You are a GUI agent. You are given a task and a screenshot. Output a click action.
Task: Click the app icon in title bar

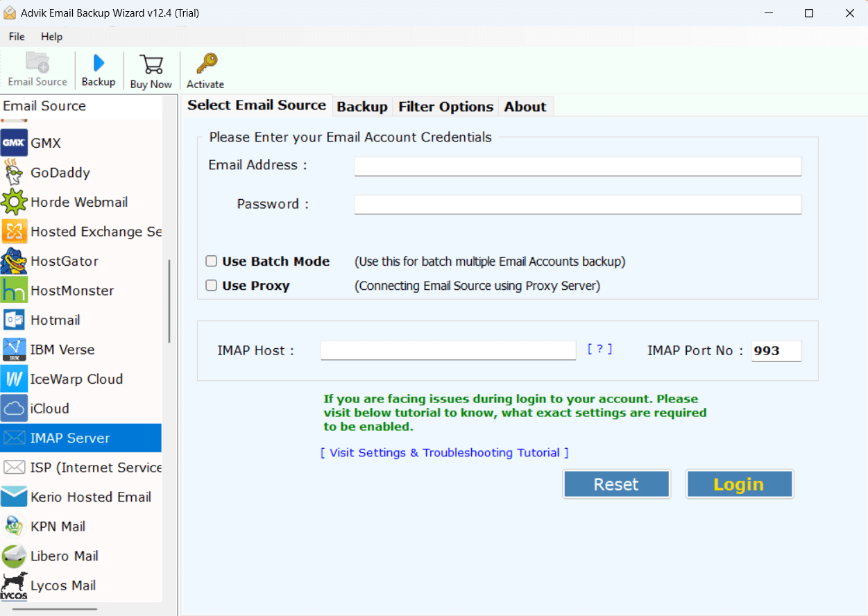point(10,12)
